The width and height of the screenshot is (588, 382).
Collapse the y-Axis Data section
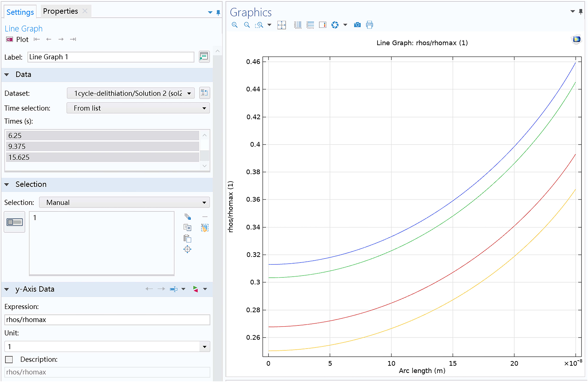pyautogui.click(x=7, y=289)
